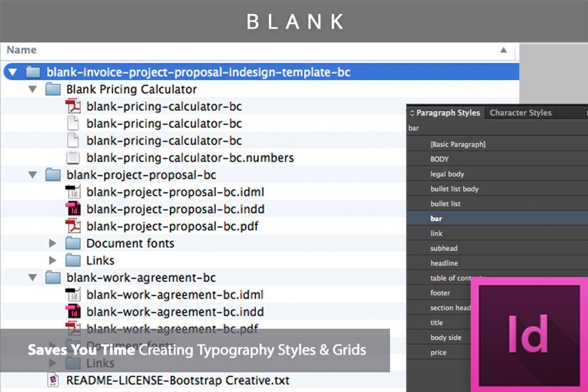Screen dimensions: 588x392
Task: Collapse the blank-project-proposal-bc folder
Action: point(32,175)
